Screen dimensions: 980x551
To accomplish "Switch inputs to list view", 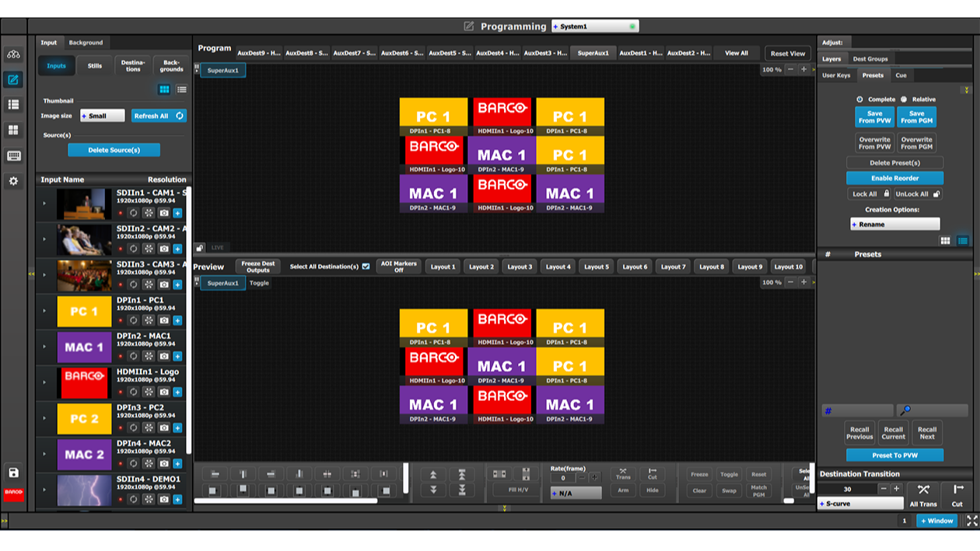I will [181, 90].
